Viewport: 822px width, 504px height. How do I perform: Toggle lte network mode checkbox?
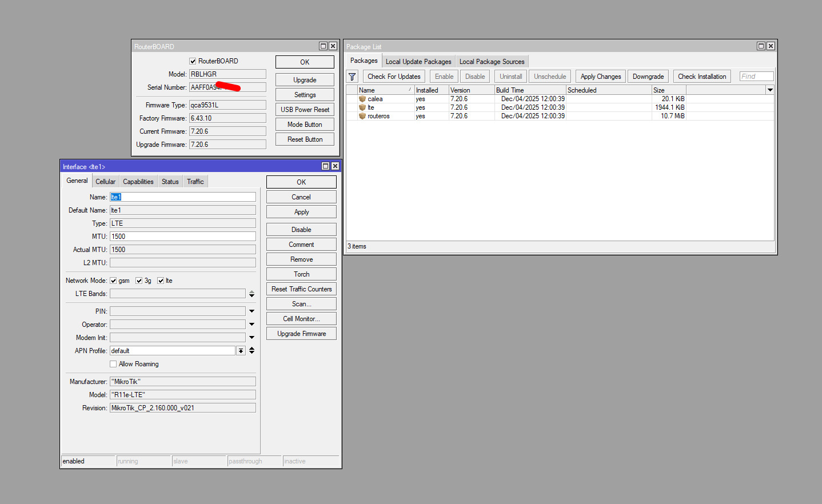click(x=161, y=281)
